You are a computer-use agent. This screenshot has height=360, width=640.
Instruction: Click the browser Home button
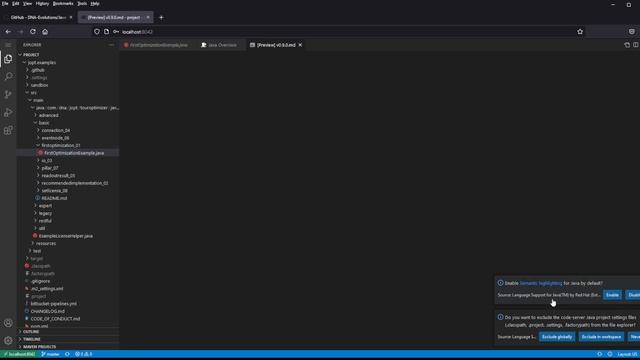pyautogui.click(x=45, y=31)
